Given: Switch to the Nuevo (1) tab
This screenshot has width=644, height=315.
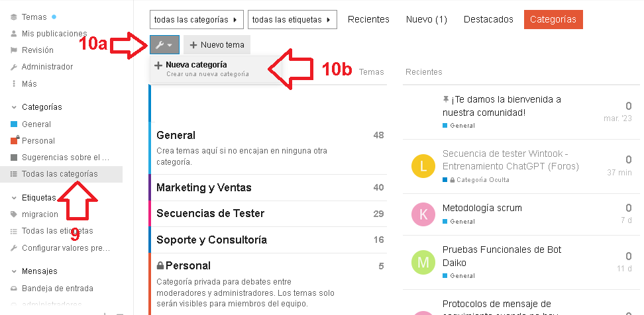Looking at the screenshot, I should click(426, 19).
